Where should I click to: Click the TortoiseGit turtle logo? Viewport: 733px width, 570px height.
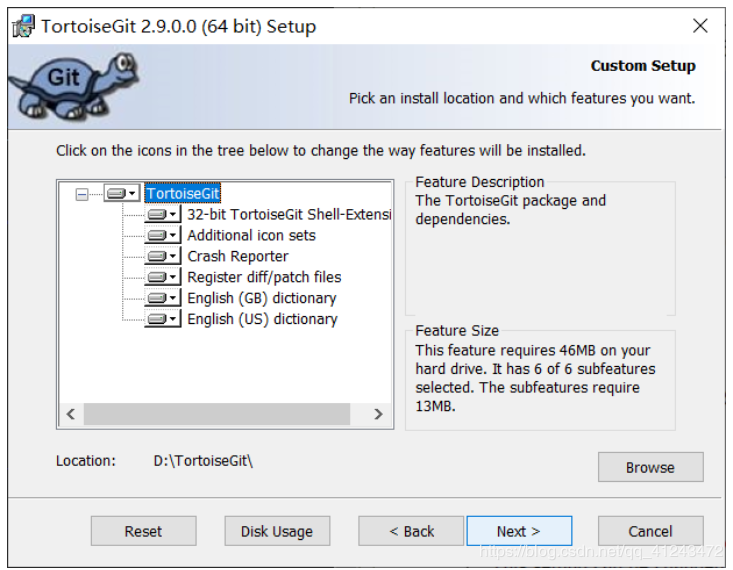click(x=75, y=86)
